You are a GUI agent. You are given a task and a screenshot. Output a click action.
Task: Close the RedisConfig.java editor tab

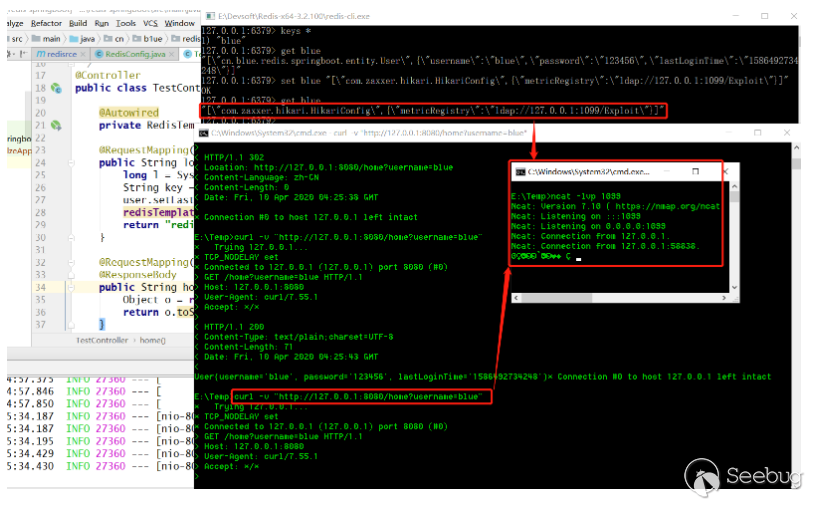coord(171,55)
